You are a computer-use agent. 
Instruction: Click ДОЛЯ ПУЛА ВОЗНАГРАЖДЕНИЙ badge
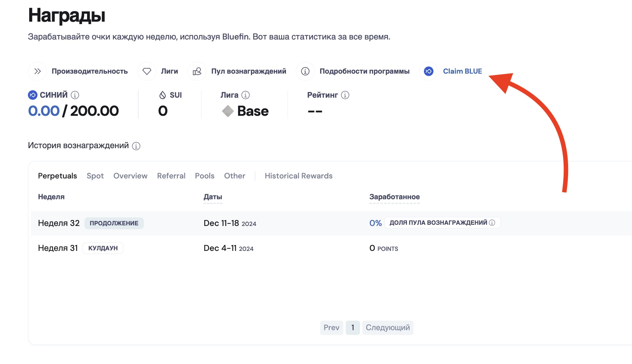point(442,223)
